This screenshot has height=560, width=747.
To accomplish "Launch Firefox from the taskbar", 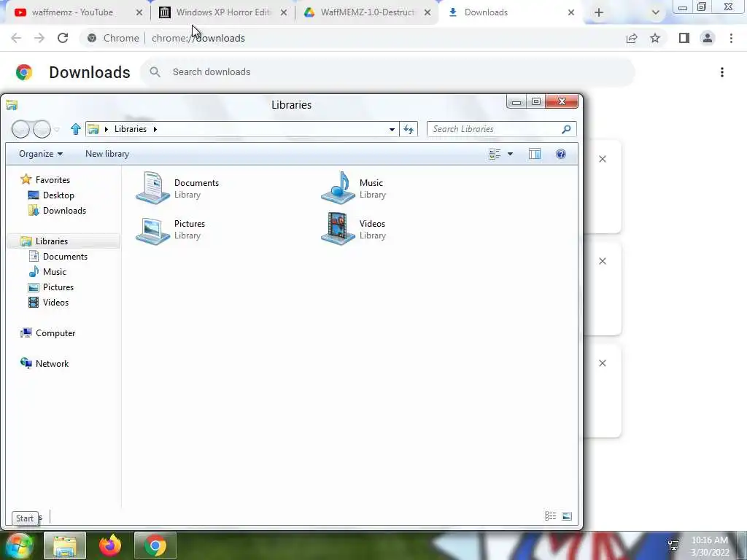I will coord(110,545).
